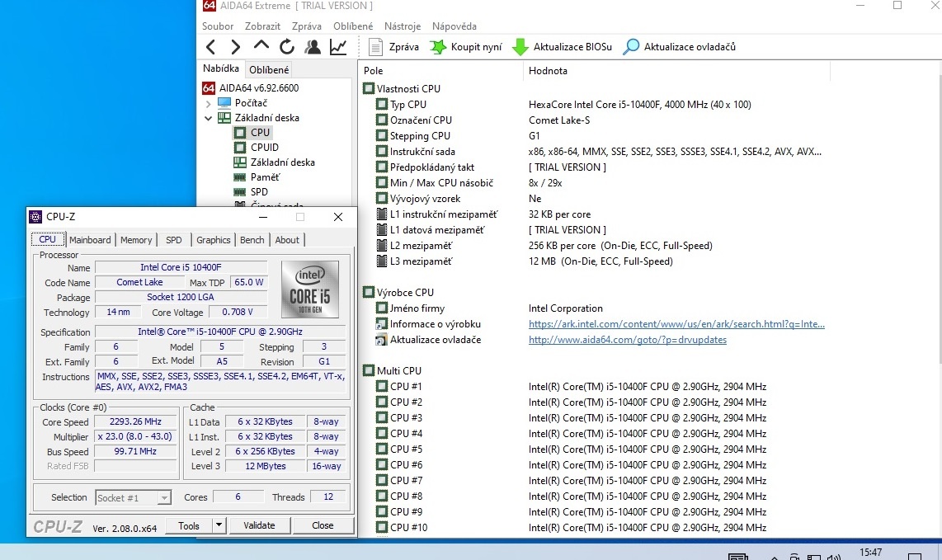Open the user account toolbar icon
The image size is (942, 560).
(312, 47)
